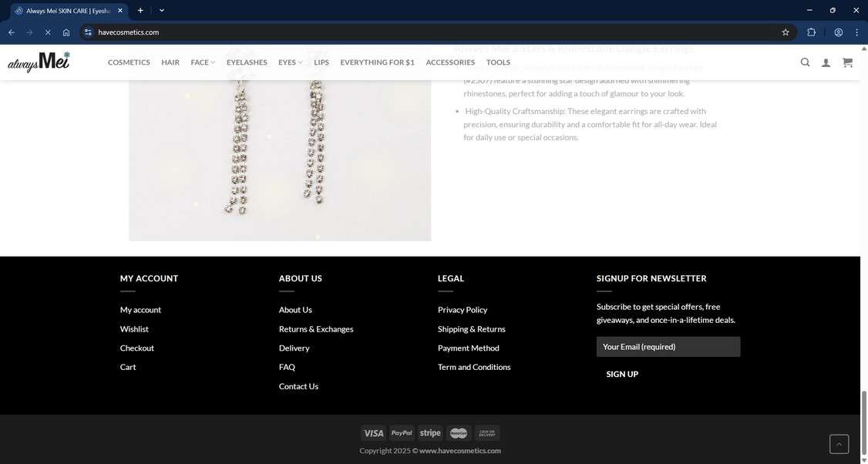Open the user account icon in header
Screen dimensions: 868x464
click(826, 62)
